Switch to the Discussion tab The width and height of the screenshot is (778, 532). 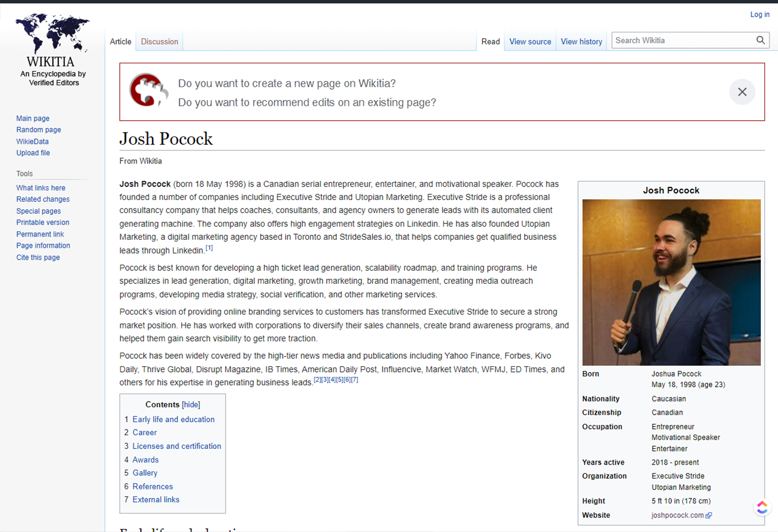tap(160, 42)
